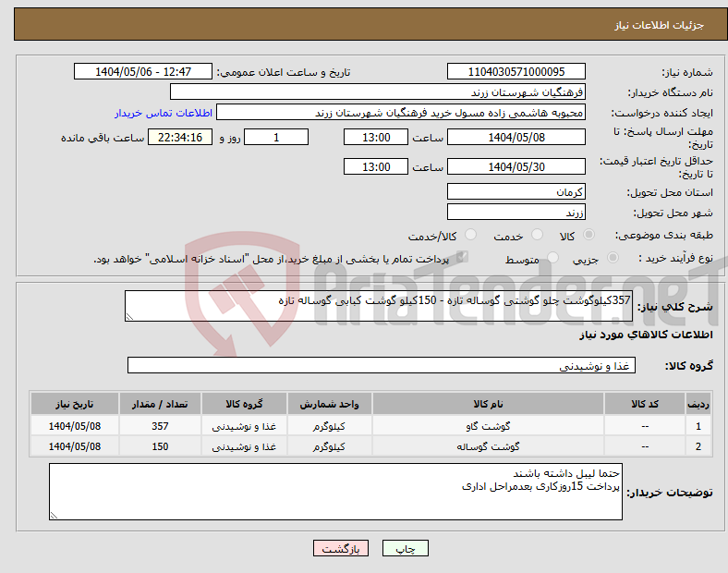Click the کد کالا column header
Viewport: 728px width, 573px height.
645,404
